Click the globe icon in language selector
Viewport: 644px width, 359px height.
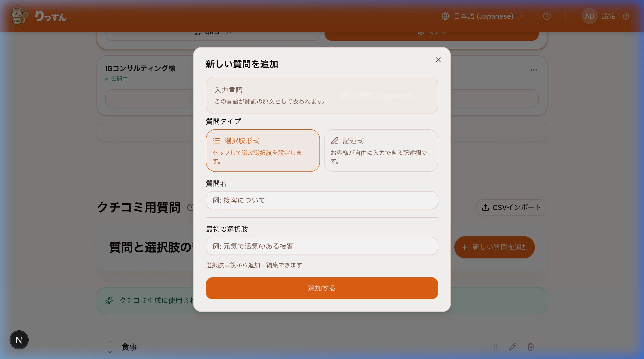point(446,16)
